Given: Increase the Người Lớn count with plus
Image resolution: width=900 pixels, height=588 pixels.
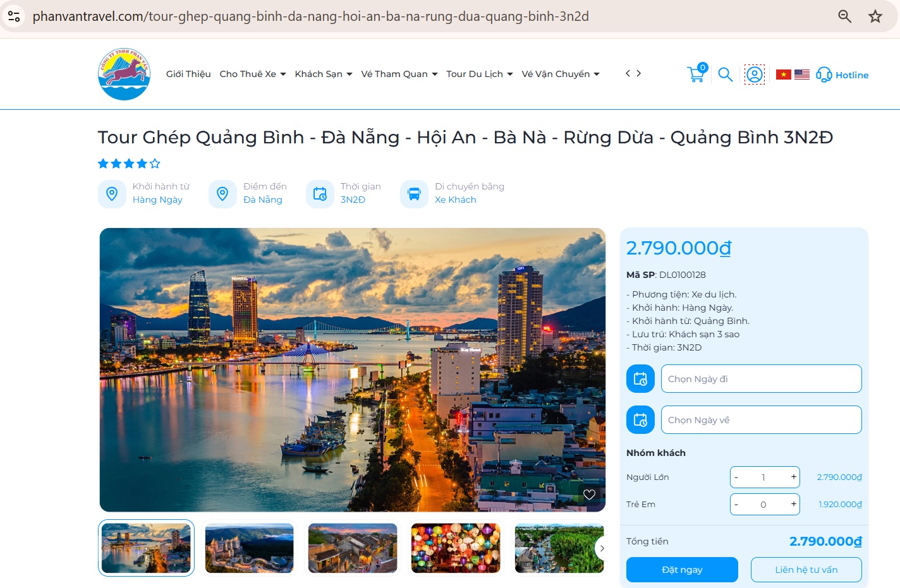Looking at the screenshot, I should (793, 477).
